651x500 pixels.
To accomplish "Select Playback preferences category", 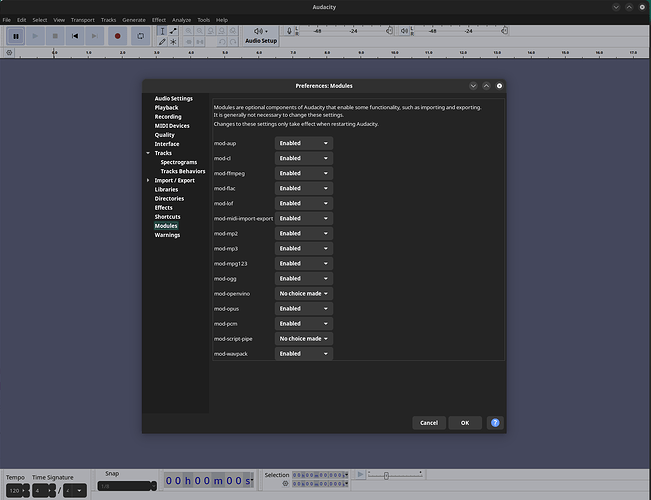I will coord(166,108).
